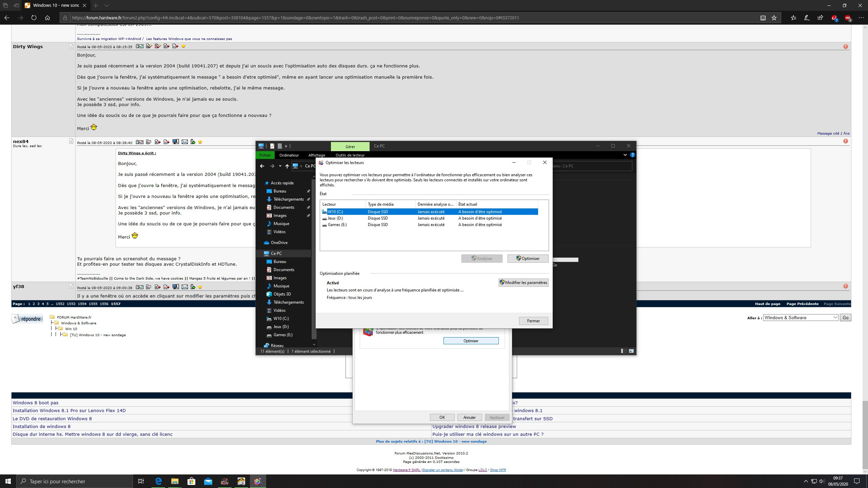Click the browser refresh icon
868x488 pixels.
point(34,18)
